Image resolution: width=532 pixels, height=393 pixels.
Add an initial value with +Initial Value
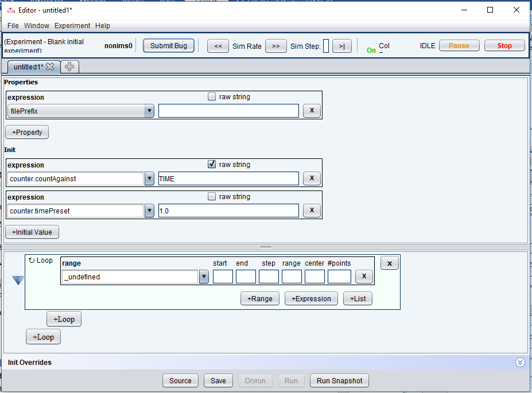coord(32,232)
